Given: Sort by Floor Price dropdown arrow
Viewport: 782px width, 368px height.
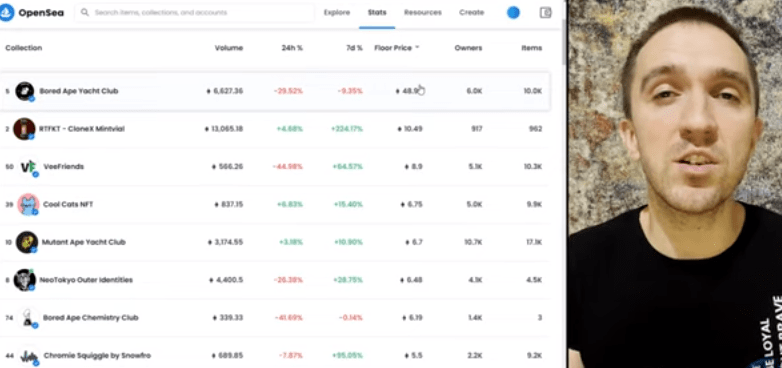Looking at the screenshot, I should tap(417, 48).
